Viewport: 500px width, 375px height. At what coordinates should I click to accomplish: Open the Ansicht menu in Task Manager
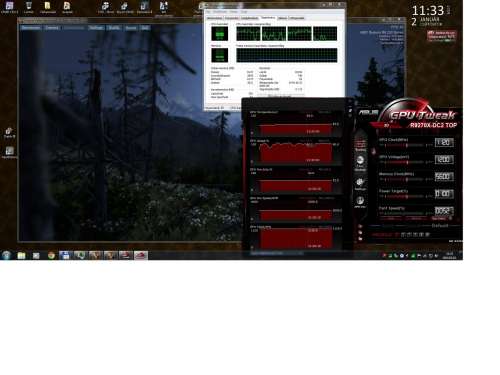coord(234,12)
